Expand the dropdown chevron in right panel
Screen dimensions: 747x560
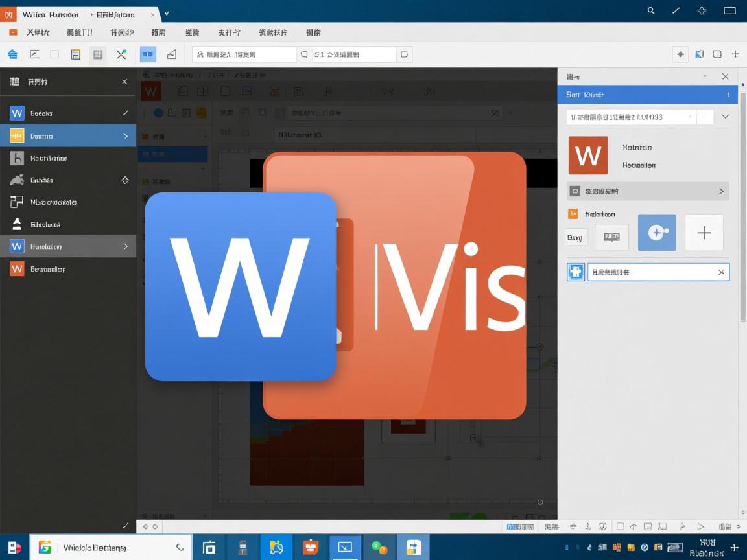(725, 117)
